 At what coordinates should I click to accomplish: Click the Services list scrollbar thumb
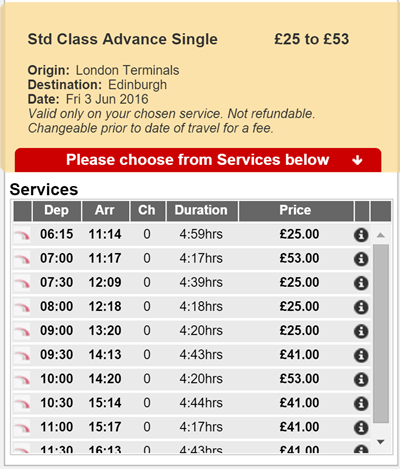point(381,334)
